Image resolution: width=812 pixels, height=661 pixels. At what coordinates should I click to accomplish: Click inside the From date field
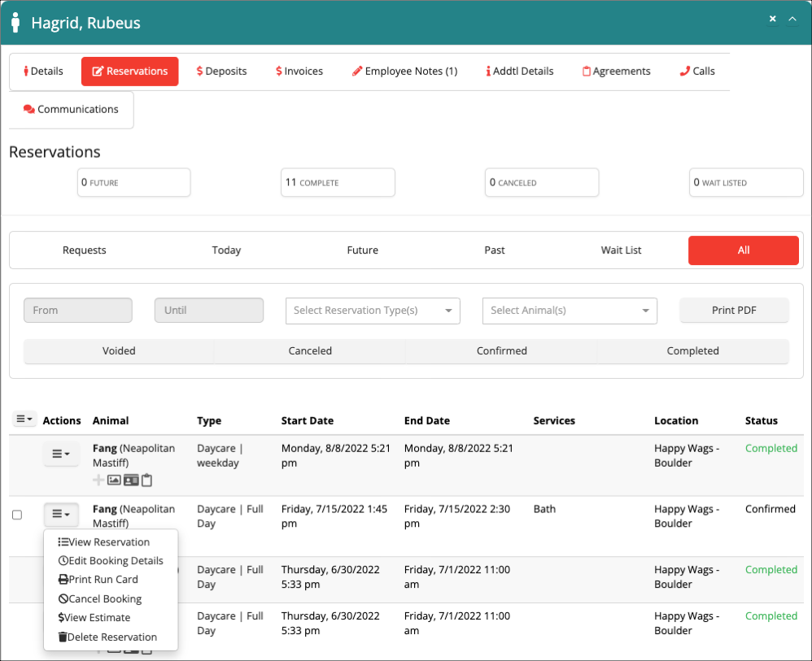pyautogui.click(x=77, y=310)
